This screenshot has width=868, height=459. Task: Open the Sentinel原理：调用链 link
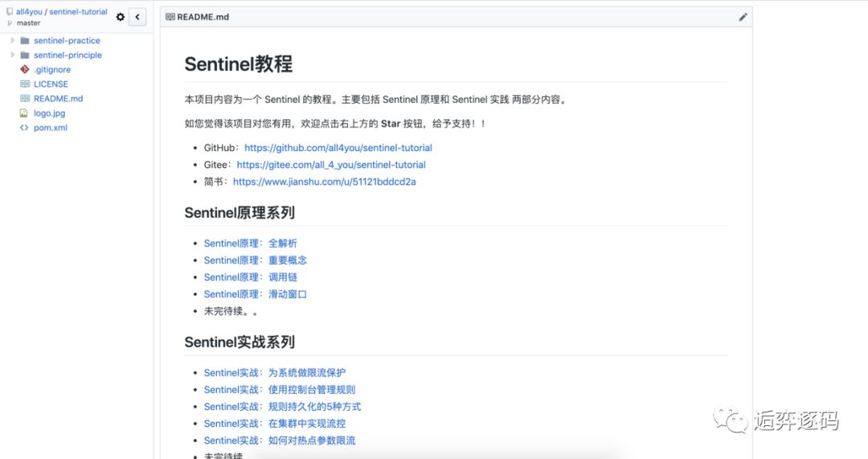point(250,277)
